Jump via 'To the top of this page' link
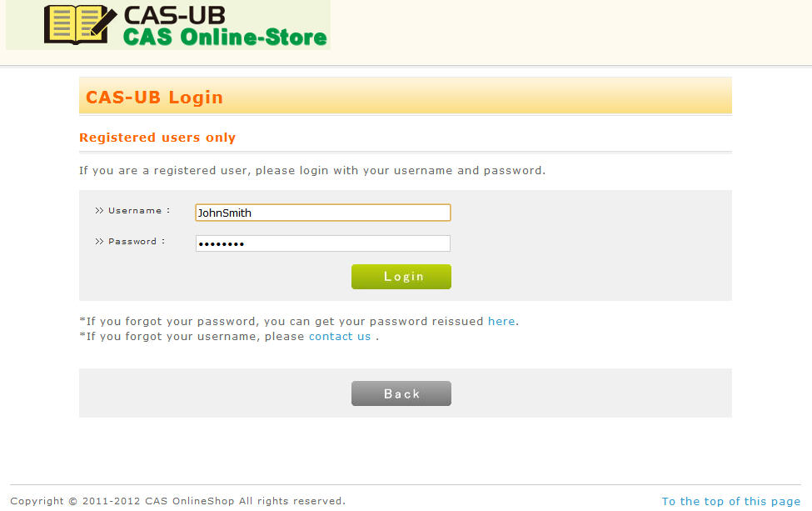This screenshot has height=511, width=812. pyautogui.click(x=731, y=501)
